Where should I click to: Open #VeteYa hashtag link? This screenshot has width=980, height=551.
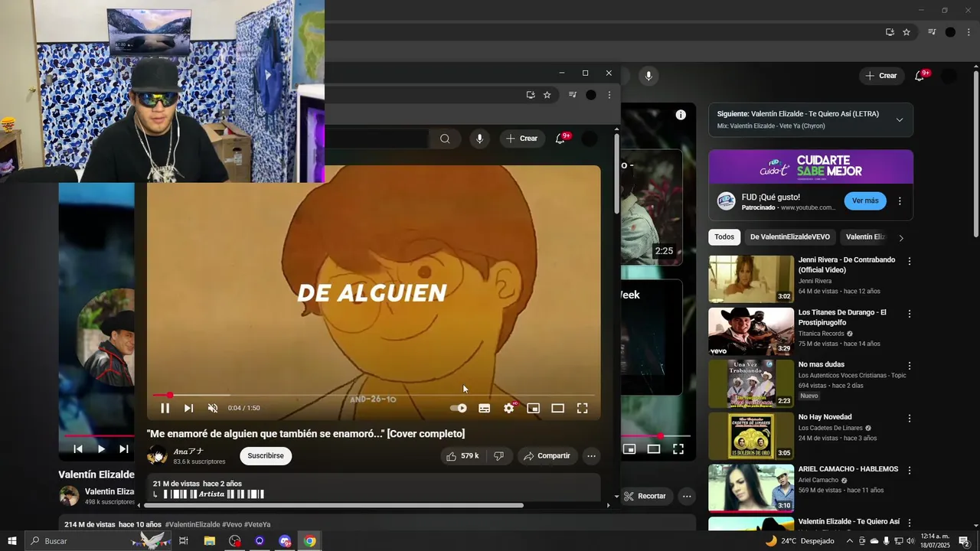click(257, 524)
